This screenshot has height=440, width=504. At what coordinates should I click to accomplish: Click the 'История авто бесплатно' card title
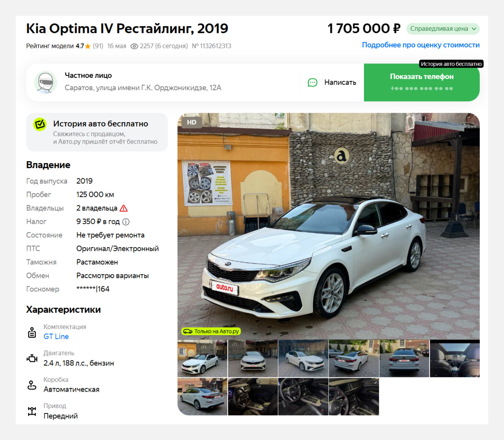click(100, 124)
